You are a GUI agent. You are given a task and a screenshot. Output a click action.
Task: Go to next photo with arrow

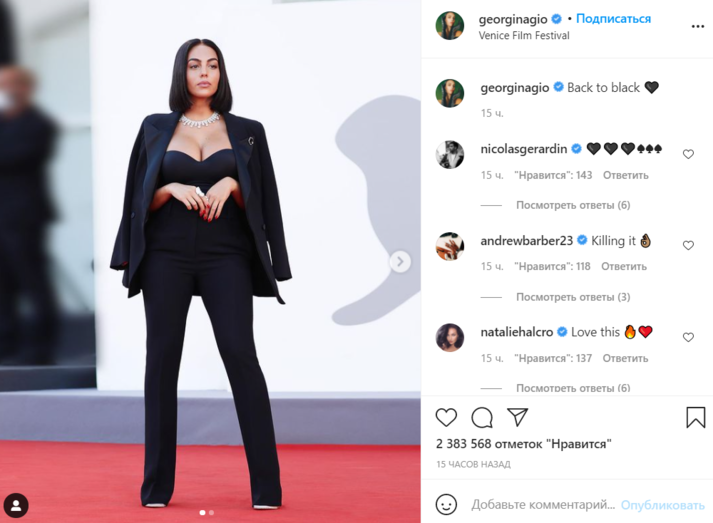[x=400, y=262]
